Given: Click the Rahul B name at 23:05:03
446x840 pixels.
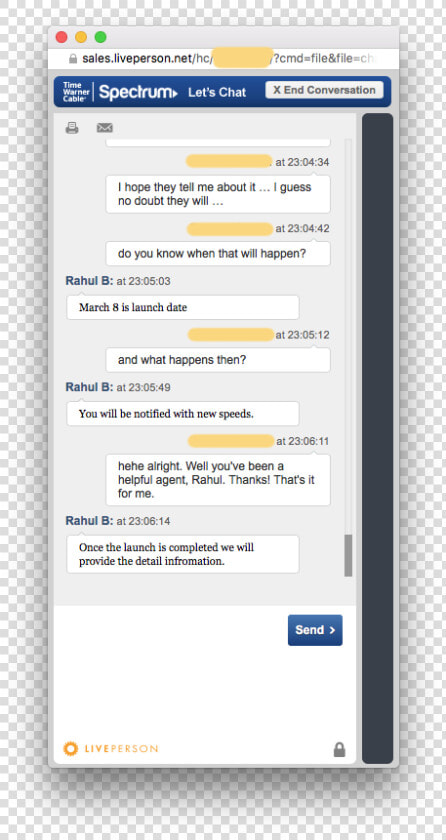Looking at the screenshot, I should coord(89,281).
